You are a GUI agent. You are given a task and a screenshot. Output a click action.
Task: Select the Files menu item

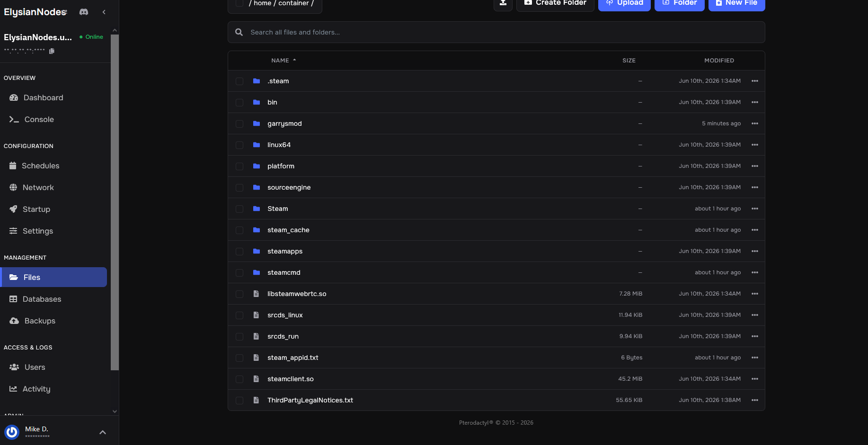click(x=53, y=277)
